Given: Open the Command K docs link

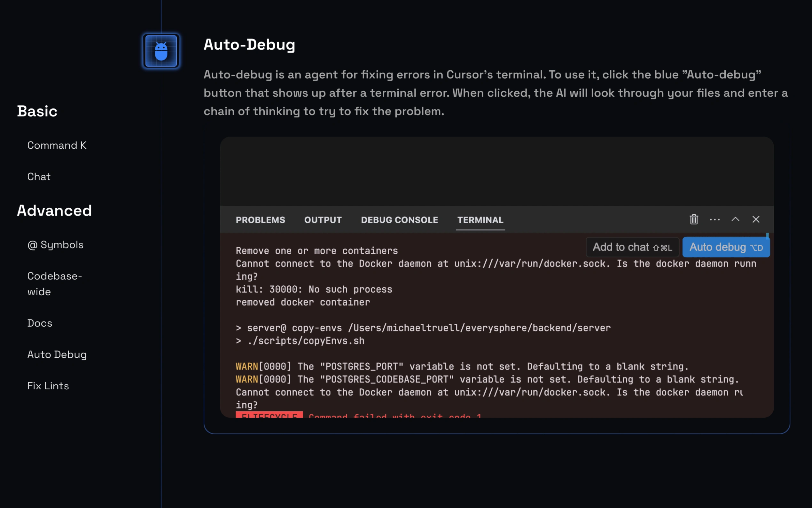Looking at the screenshot, I should (x=57, y=145).
